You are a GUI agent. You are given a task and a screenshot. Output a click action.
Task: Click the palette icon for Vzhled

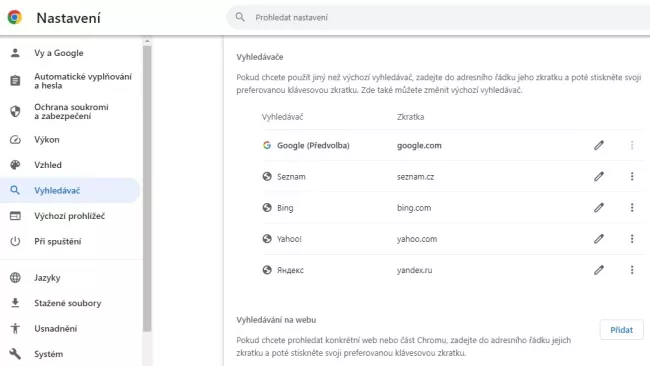[x=15, y=165]
